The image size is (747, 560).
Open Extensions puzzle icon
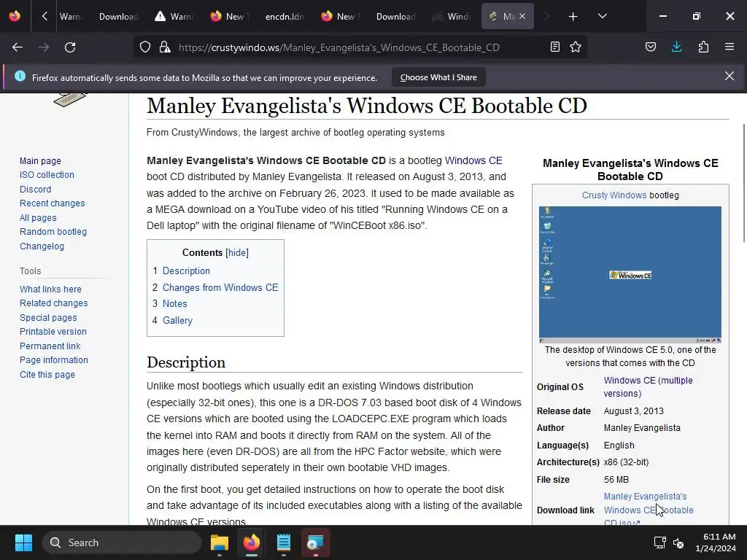tap(703, 47)
